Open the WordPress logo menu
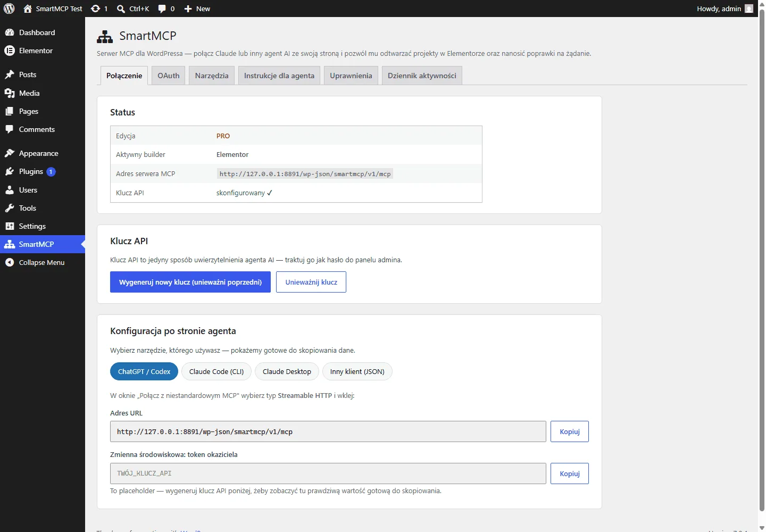Image resolution: width=766 pixels, height=532 pixels. [x=9, y=9]
